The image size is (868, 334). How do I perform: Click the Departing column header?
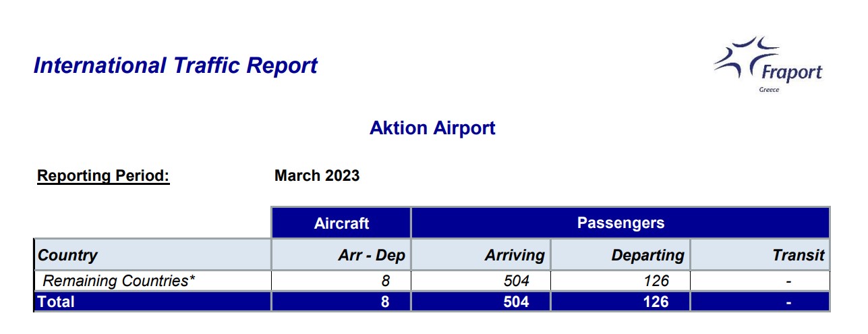620,255
